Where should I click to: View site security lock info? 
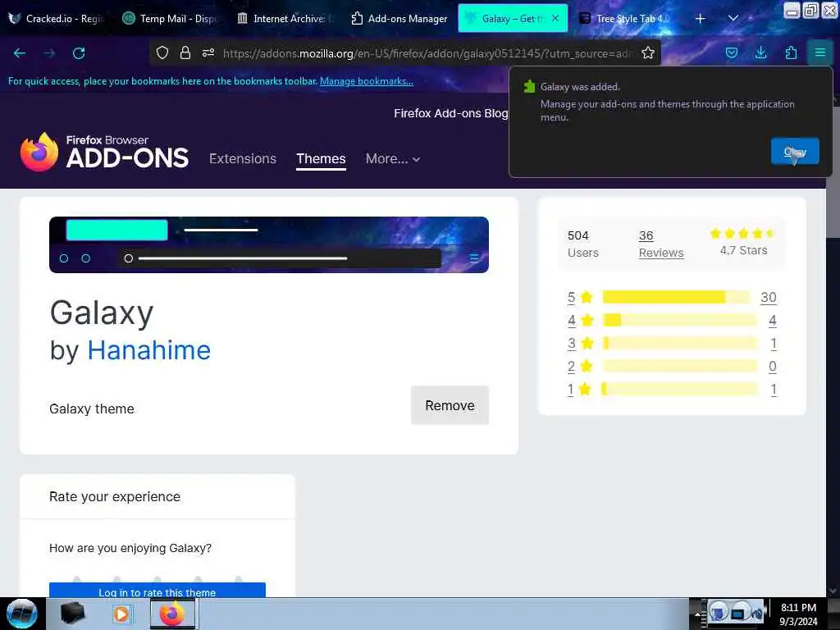[185, 52]
